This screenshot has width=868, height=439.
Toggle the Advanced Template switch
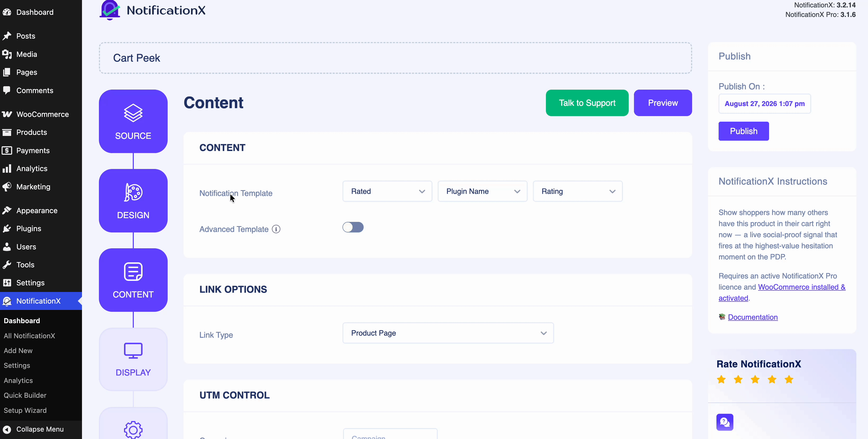coord(353,227)
